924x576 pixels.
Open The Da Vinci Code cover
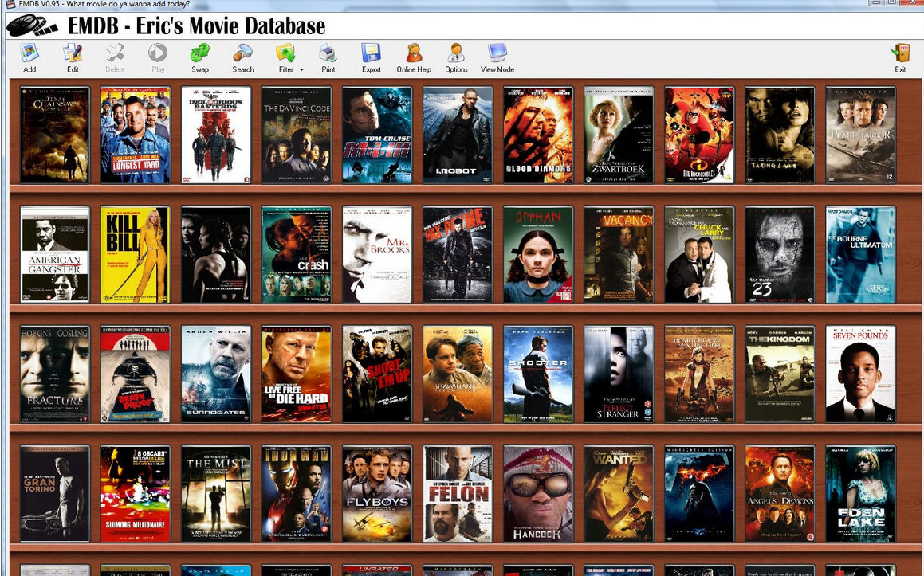[x=297, y=135]
